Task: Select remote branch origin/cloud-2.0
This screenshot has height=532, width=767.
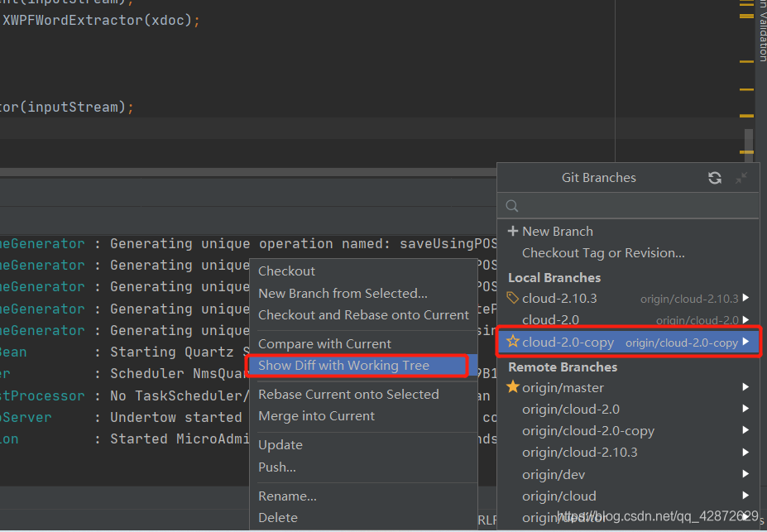Action: 628,409
